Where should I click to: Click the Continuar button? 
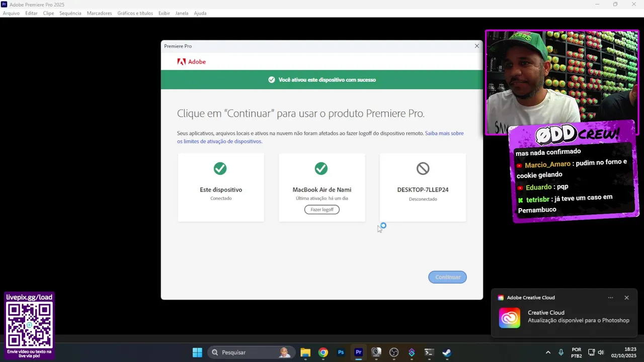coord(447,277)
